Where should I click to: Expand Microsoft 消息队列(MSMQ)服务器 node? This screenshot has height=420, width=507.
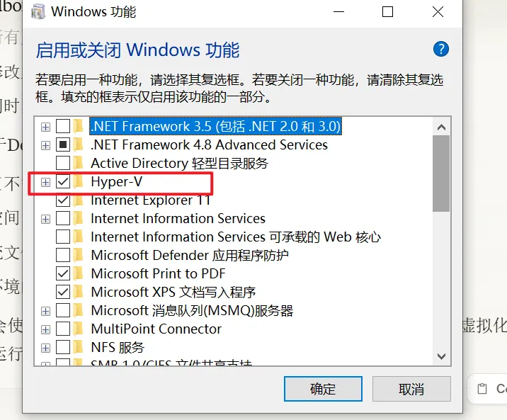(x=46, y=311)
